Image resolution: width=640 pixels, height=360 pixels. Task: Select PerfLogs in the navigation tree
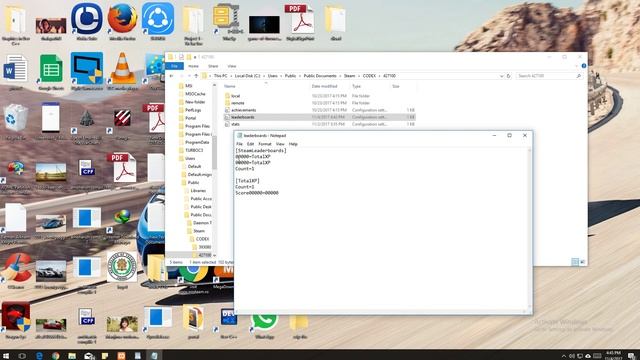click(193, 110)
